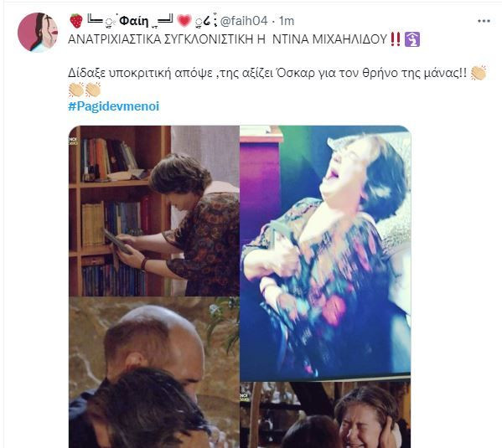The width and height of the screenshot is (502, 448).
Task: Click the profile avatar of Φαίη
Action: point(38,33)
